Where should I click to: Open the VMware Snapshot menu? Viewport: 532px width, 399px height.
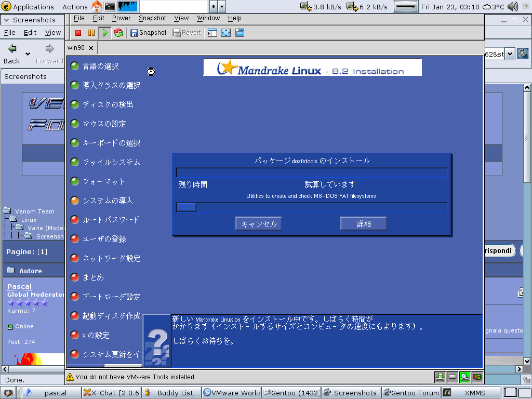coord(152,18)
